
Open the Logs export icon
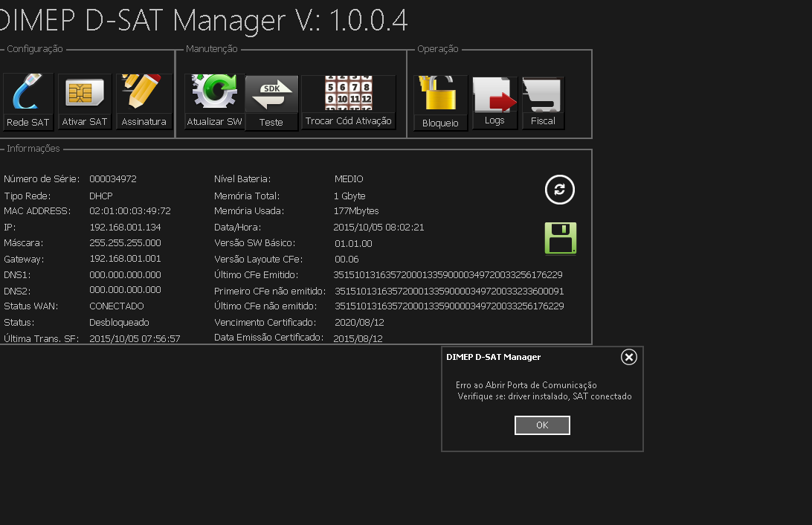494,103
